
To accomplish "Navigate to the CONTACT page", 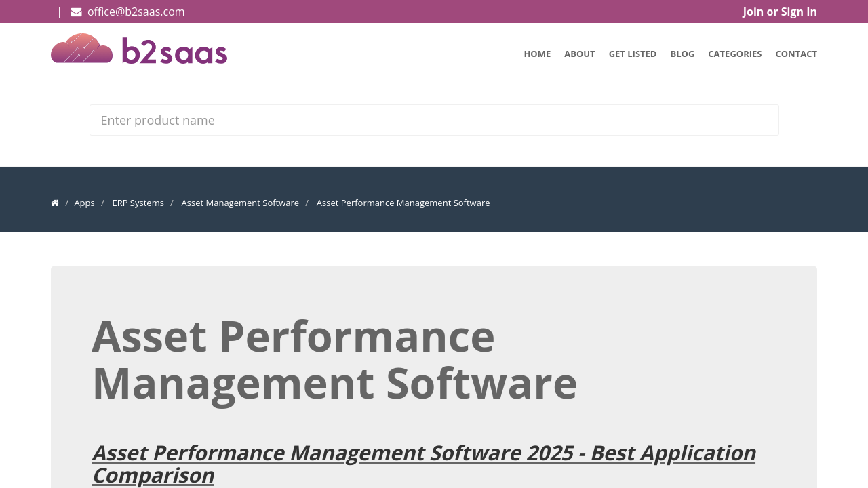I will 795,54.
